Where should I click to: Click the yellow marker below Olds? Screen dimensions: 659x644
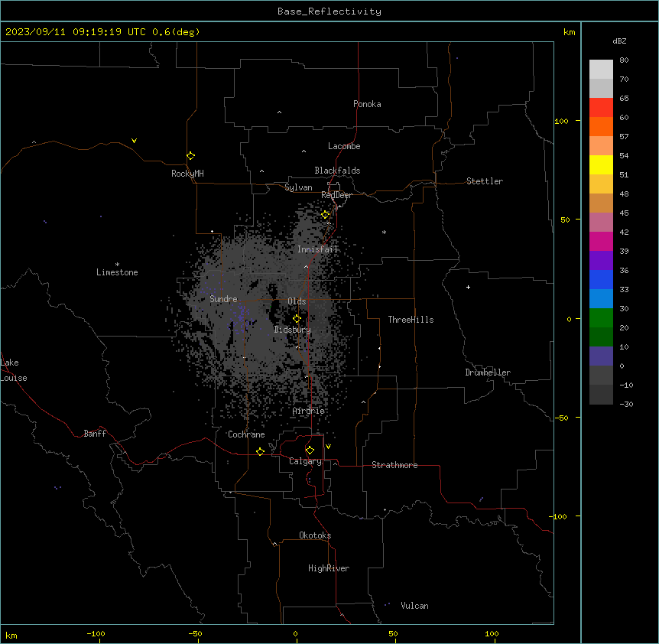tap(297, 319)
